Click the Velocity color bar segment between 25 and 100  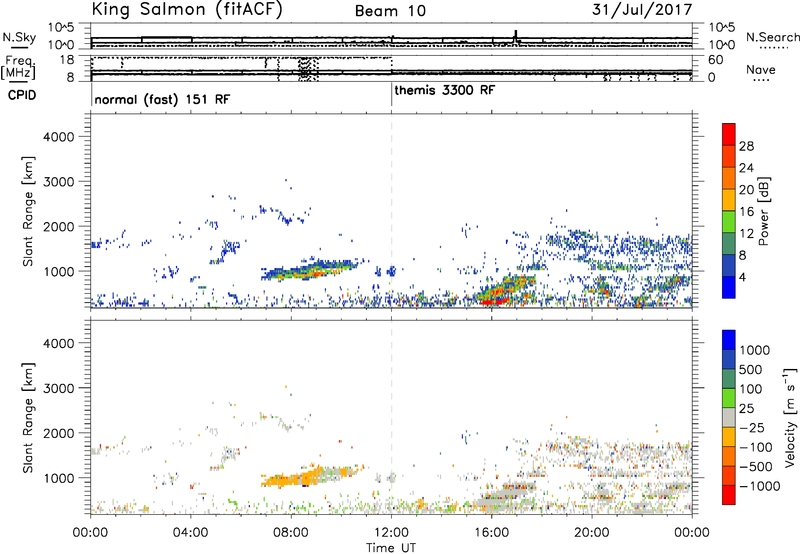(x=729, y=398)
